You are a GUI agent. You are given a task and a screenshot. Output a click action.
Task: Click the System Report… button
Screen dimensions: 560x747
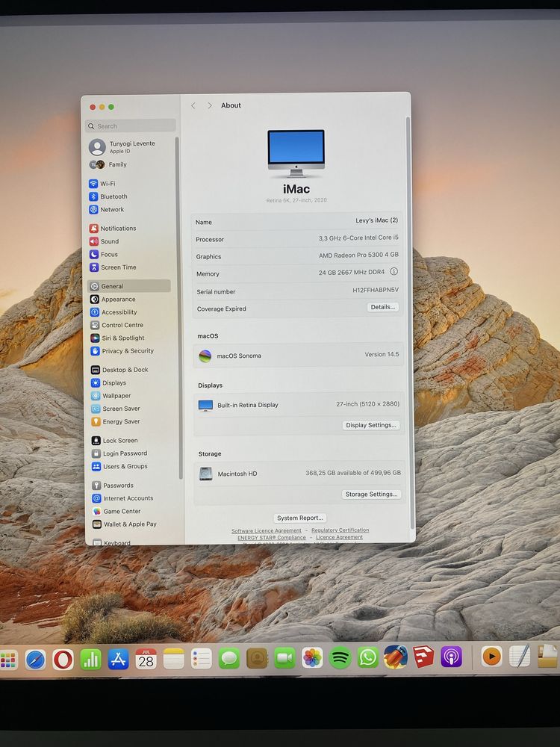[x=300, y=518]
